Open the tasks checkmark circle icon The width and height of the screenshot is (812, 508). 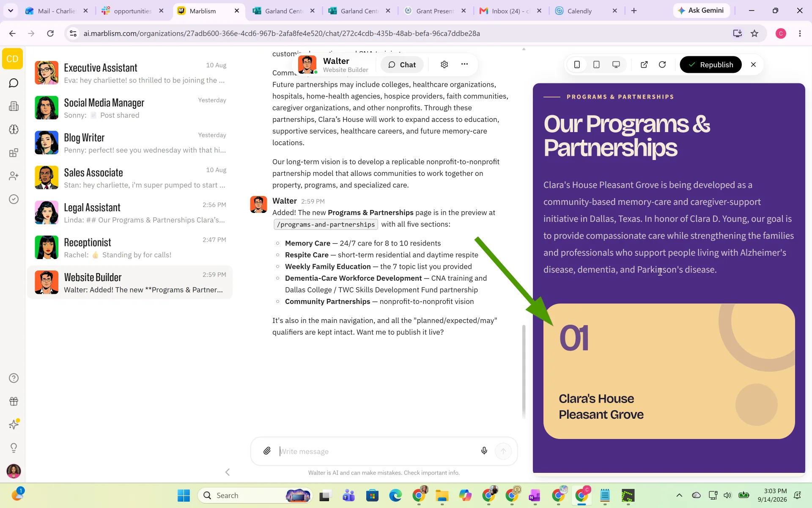click(14, 199)
